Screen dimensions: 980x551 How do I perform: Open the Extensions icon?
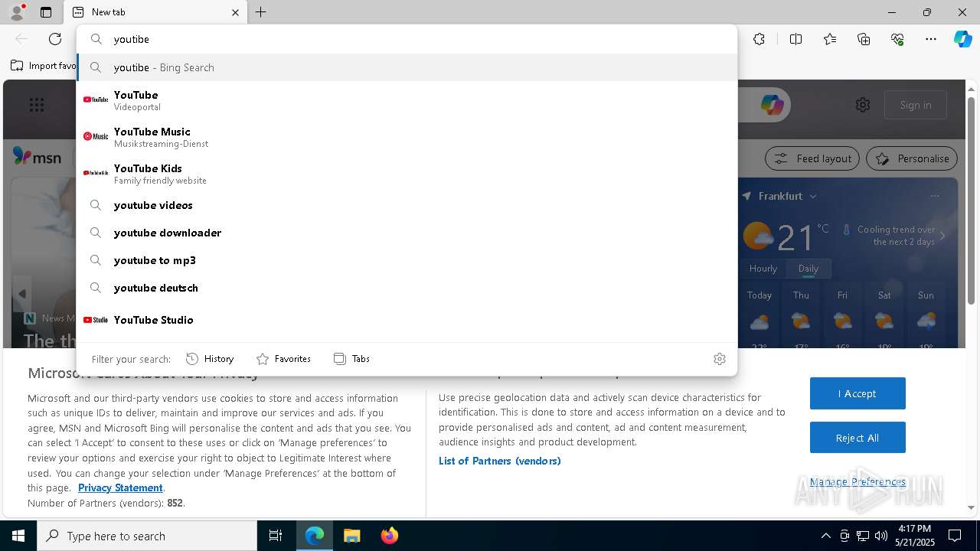pos(759,39)
